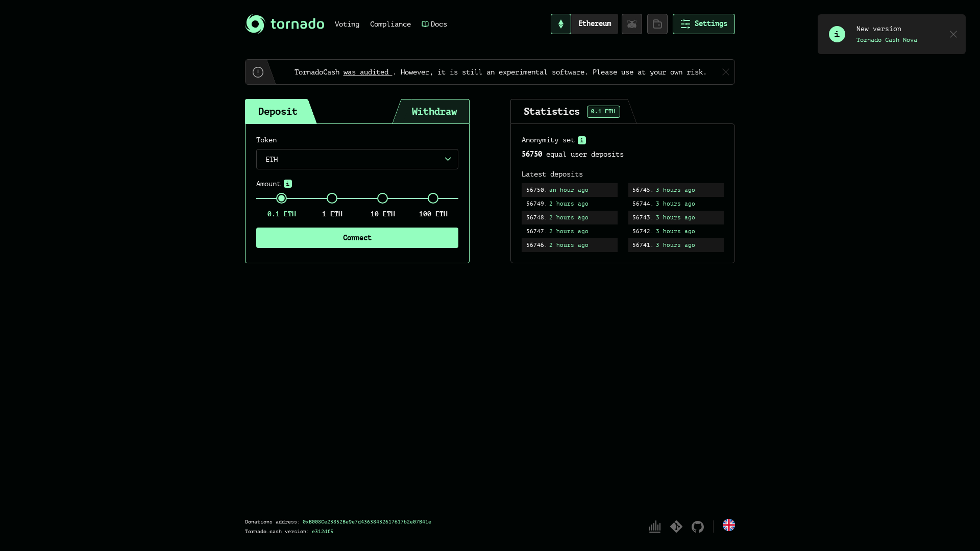980x551 pixels.
Task: Click the MetaMask fox wallet icon
Action: [632, 24]
